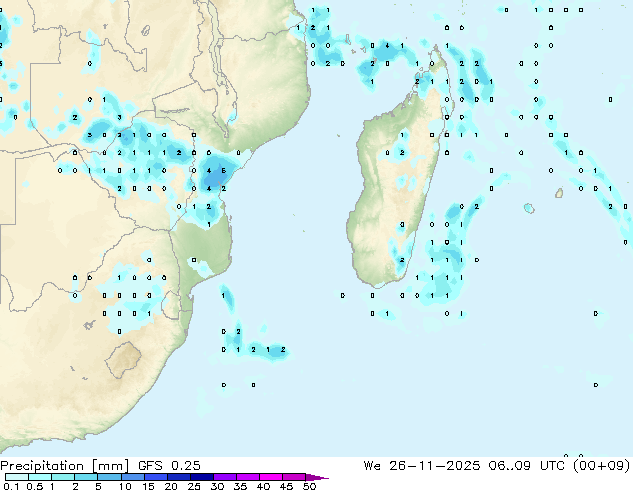The width and height of the screenshot is (634, 490).
Task: Click the 0.5–1 mm legend color swatch
Action: (40, 477)
